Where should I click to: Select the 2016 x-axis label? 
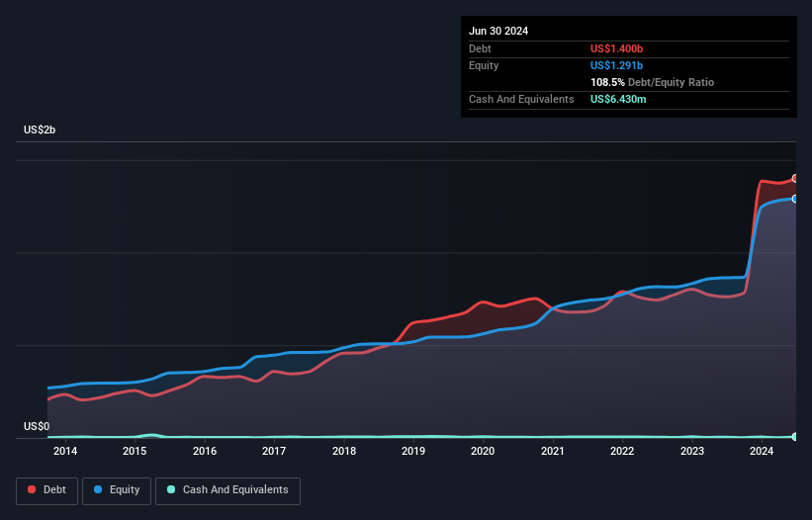pyautogui.click(x=205, y=451)
